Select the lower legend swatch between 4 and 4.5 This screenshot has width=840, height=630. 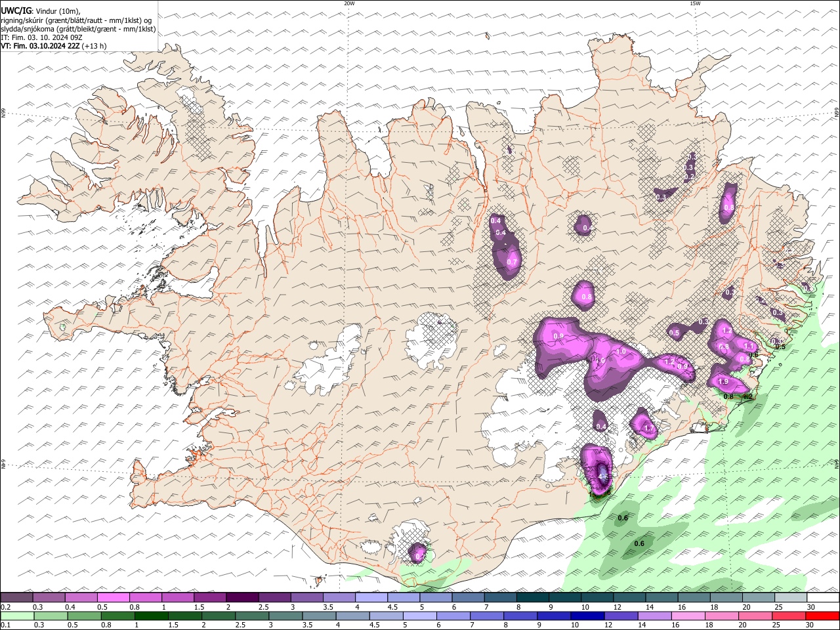352,616
